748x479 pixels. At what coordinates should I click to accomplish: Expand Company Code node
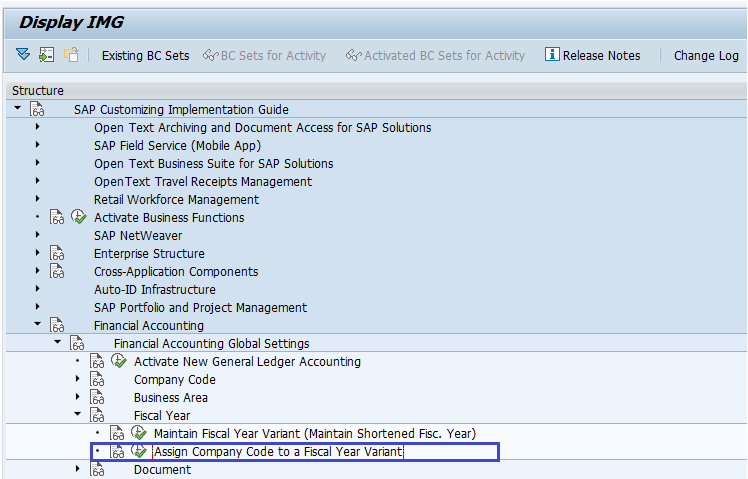click(x=77, y=379)
